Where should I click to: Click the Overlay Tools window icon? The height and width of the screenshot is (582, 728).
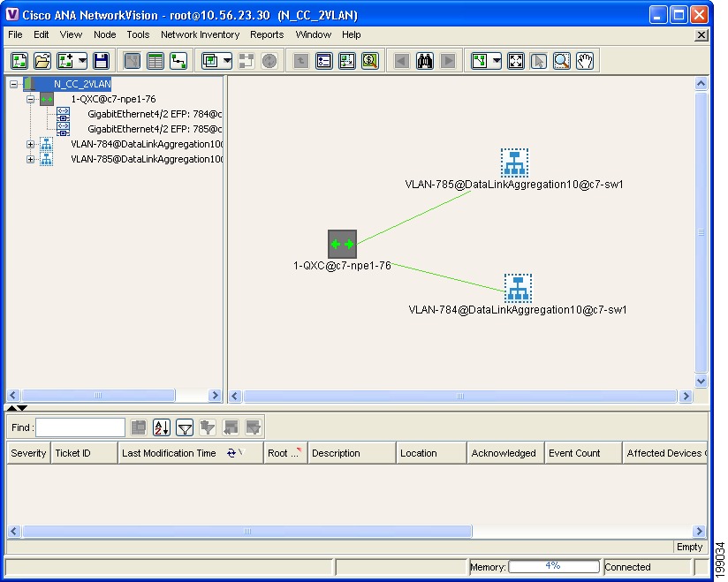click(x=210, y=61)
